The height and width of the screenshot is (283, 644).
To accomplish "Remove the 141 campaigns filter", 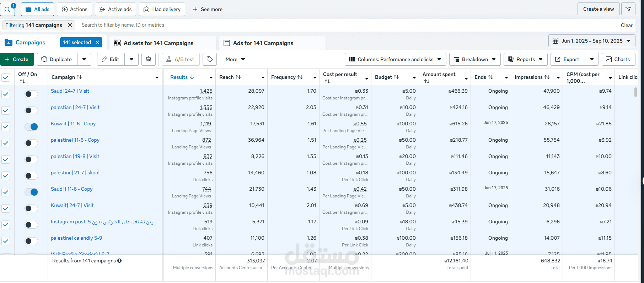I will pyautogui.click(x=70, y=25).
